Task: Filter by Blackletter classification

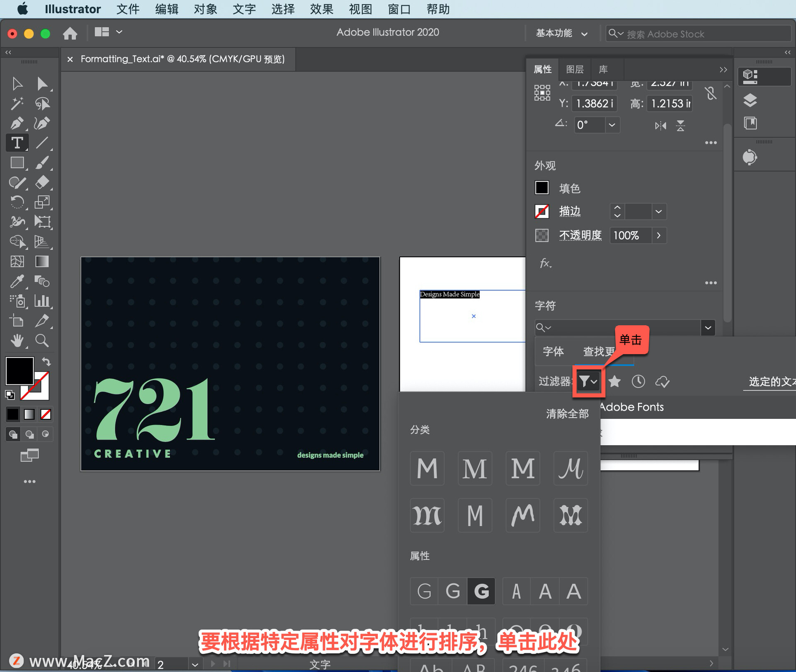Action: click(x=427, y=515)
